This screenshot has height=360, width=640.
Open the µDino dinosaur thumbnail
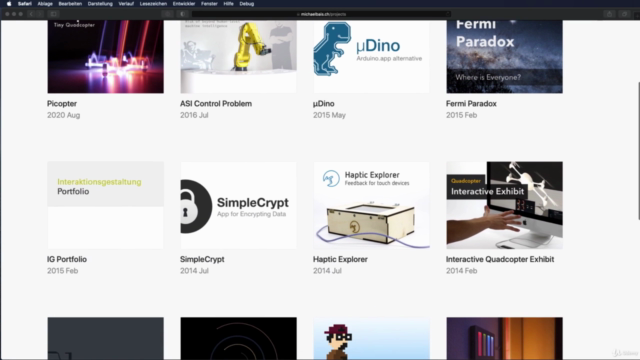(371, 57)
